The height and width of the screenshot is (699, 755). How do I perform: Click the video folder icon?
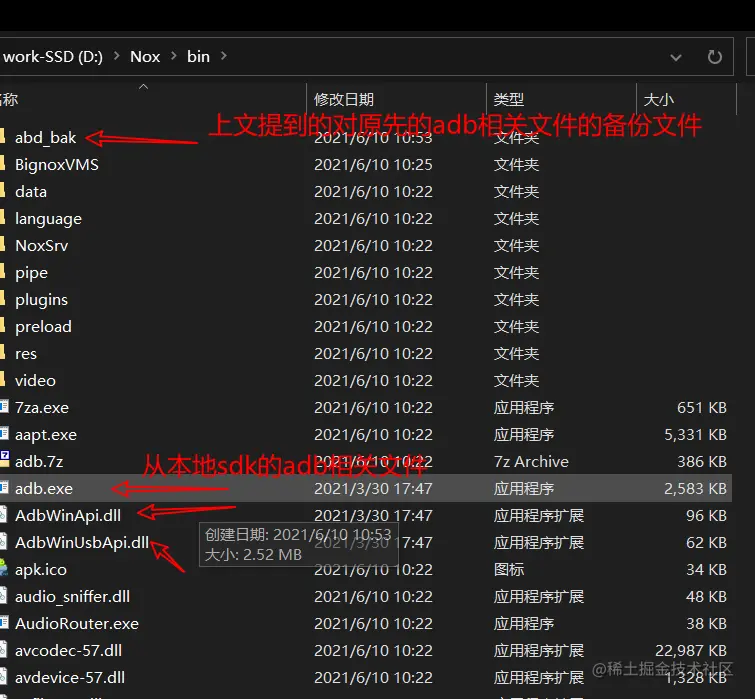click(x=3, y=379)
